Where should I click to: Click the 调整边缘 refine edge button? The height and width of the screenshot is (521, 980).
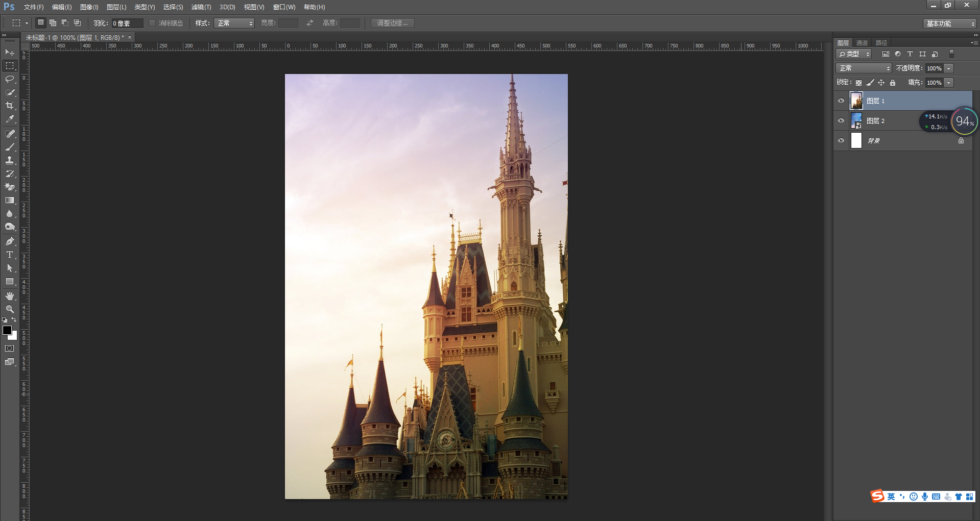392,23
